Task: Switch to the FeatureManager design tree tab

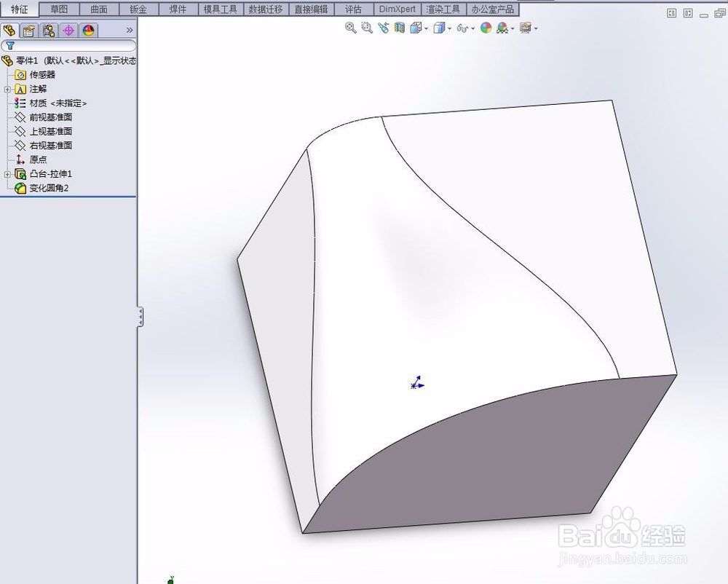Action: 9,30
